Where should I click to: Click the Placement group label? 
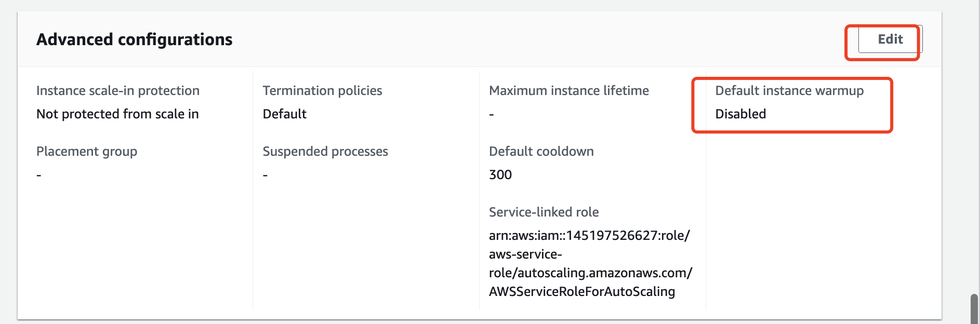[x=87, y=151]
